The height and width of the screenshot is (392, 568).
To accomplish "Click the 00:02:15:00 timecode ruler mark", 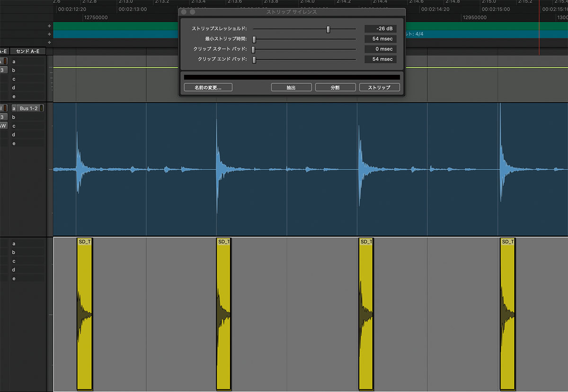I will 496,9.
